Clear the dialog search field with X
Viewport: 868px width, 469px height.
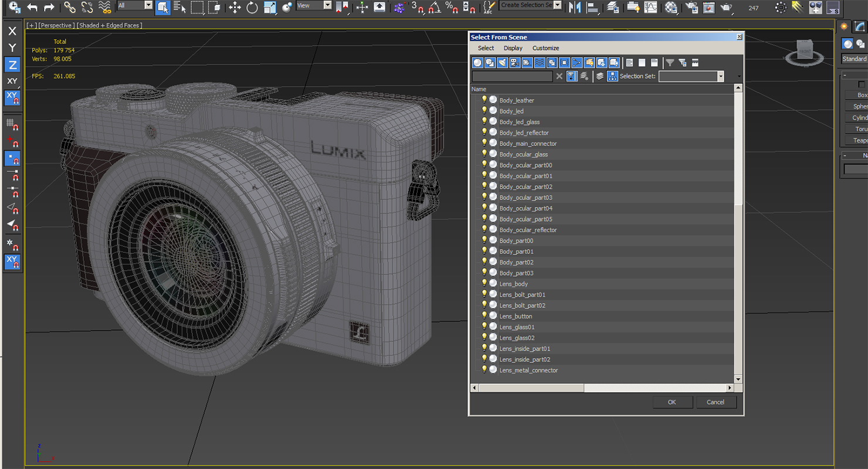click(560, 76)
